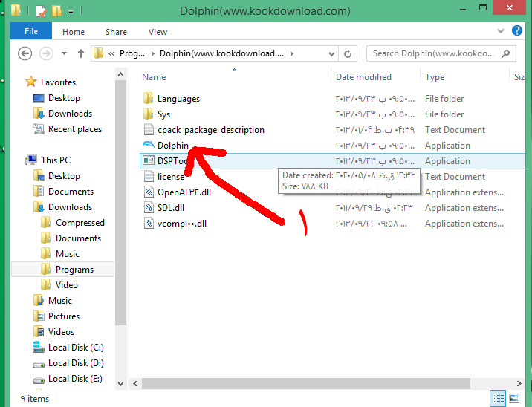Click the horizontal scrollbar thumb

[305, 383]
